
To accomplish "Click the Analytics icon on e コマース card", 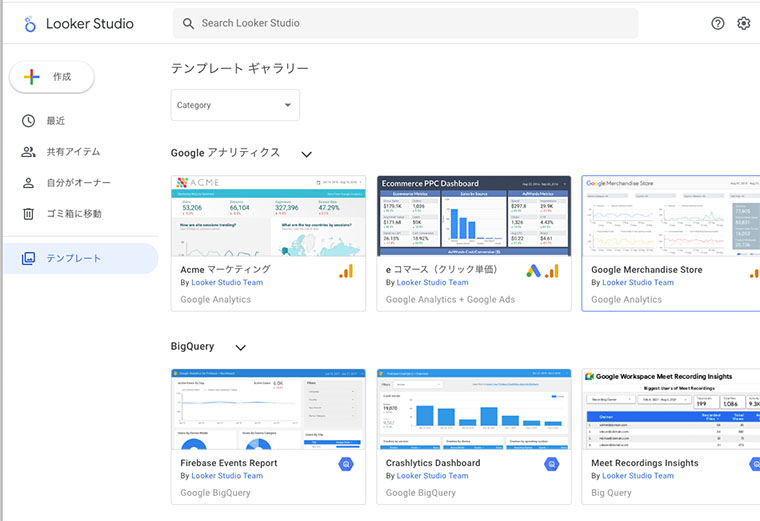I will coord(552,271).
